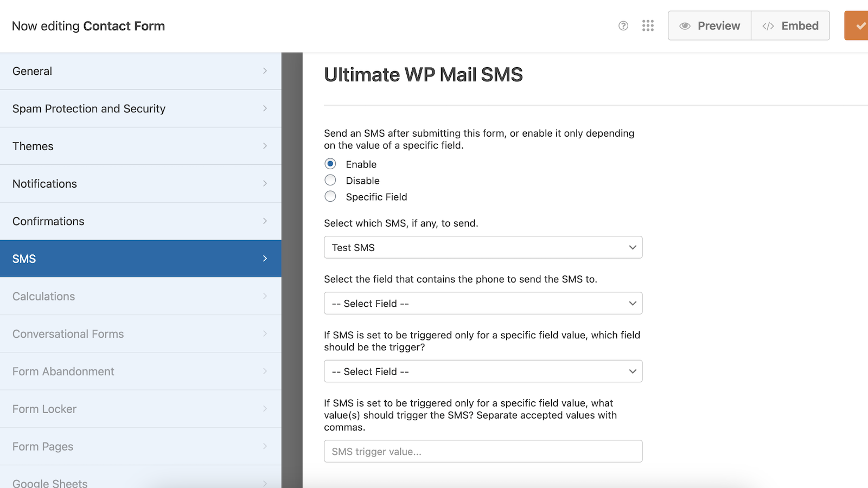Open the Notifications settings section

(x=141, y=184)
